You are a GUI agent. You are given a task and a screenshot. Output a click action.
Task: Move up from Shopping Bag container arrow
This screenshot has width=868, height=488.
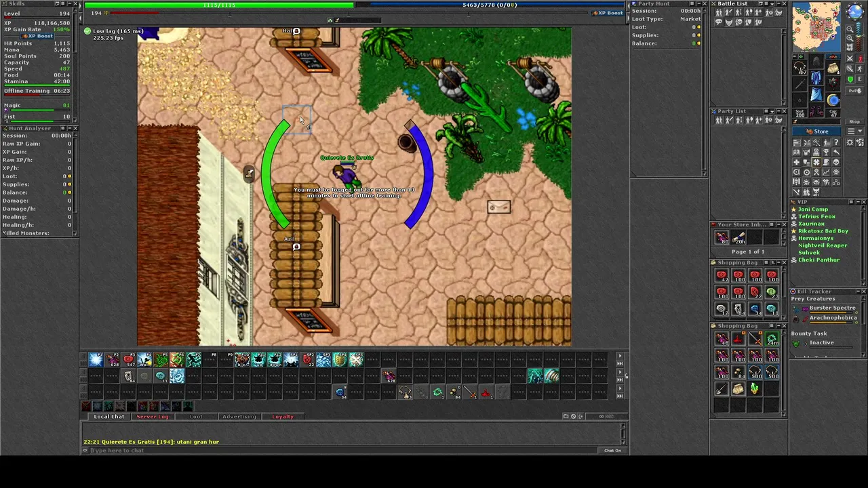(x=774, y=262)
